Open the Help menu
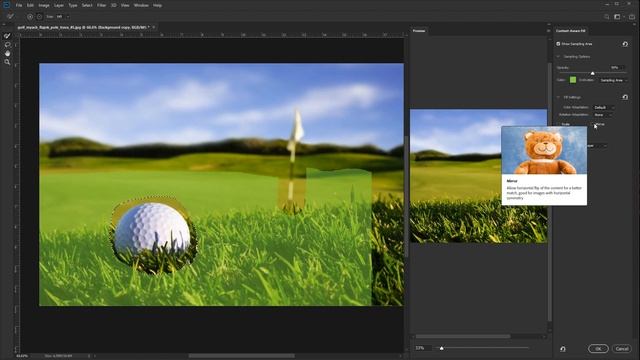This screenshot has width=640, height=360. (158, 5)
